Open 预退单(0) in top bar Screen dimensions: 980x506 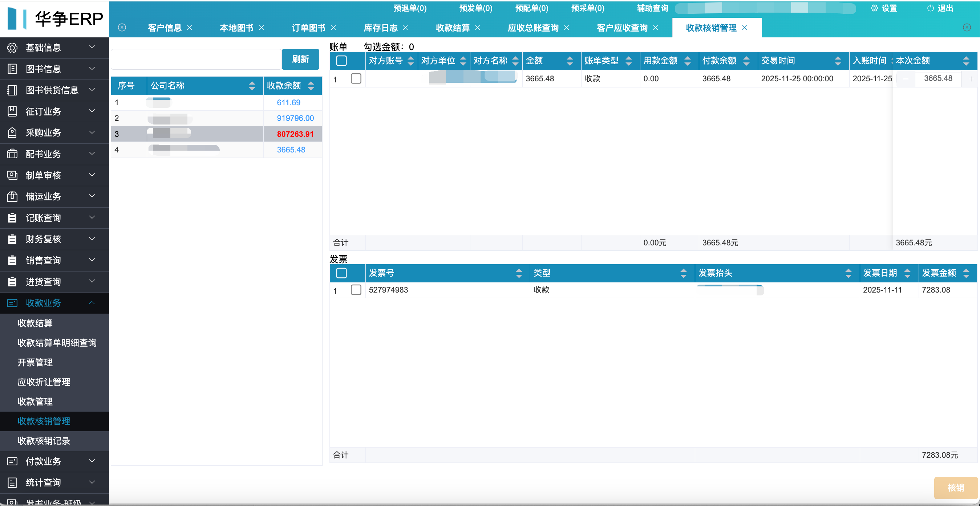(410, 8)
